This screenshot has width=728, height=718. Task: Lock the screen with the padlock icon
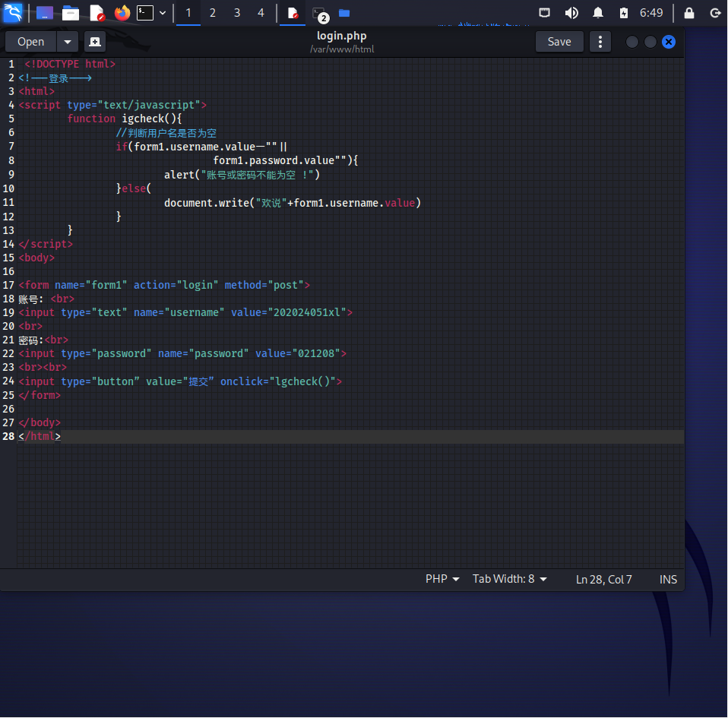click(x=689, y=13)
